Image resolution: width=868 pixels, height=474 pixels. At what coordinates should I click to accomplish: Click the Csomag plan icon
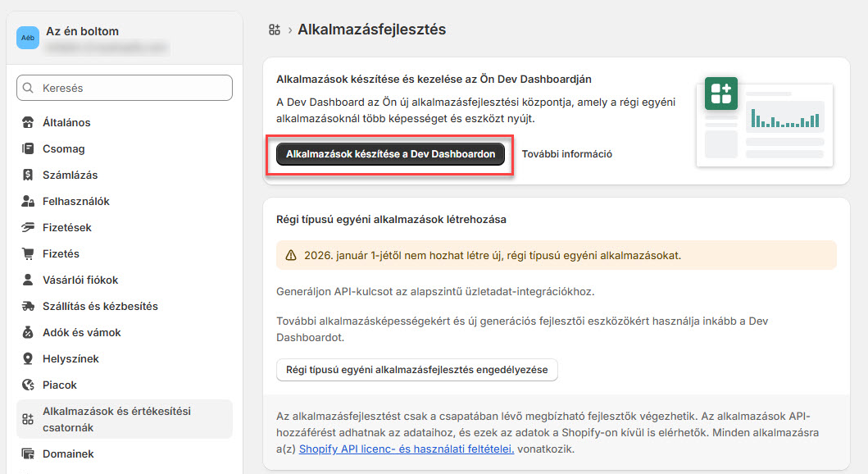click(x=28, y=149)
